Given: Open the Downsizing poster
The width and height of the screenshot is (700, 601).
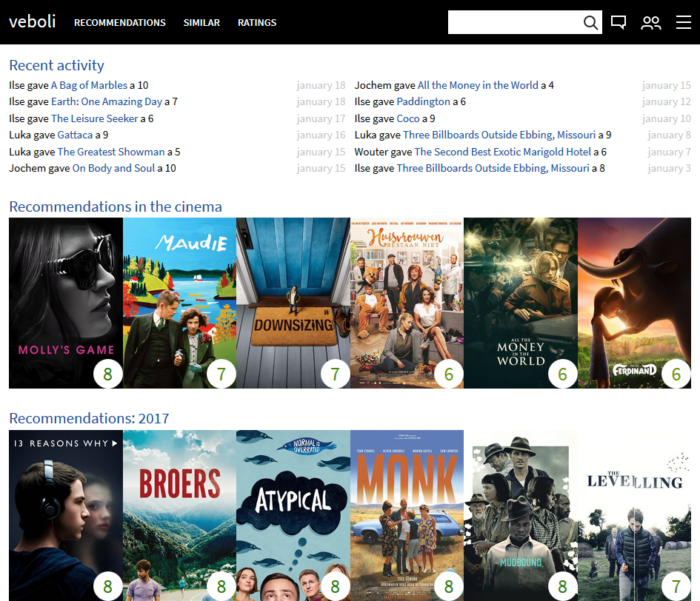Looking at the screenshot, I should [293, 303].
